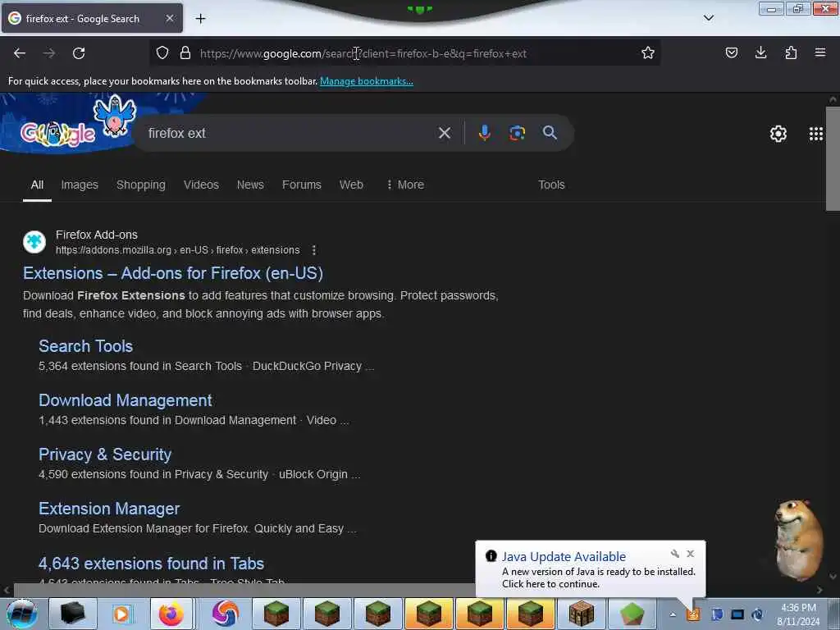
Task: Open the Extensions puzzle-piece icon
Action: point(791,52)
